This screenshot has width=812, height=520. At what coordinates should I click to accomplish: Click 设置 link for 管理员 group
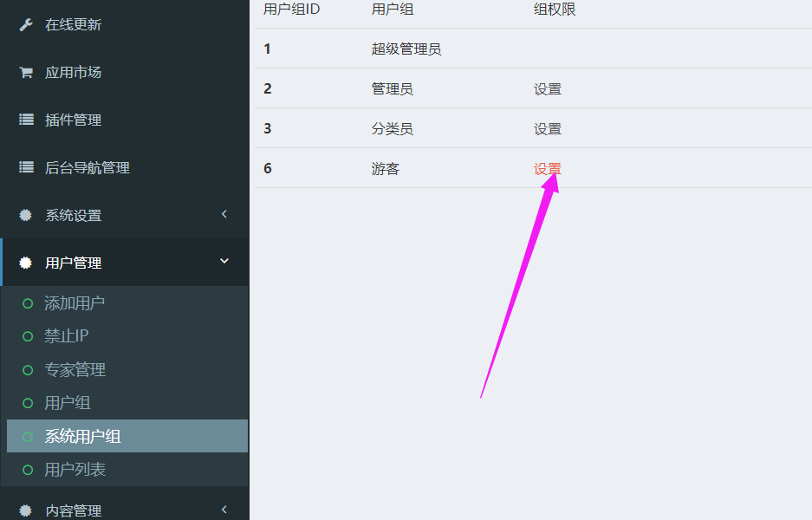point(548,89)
